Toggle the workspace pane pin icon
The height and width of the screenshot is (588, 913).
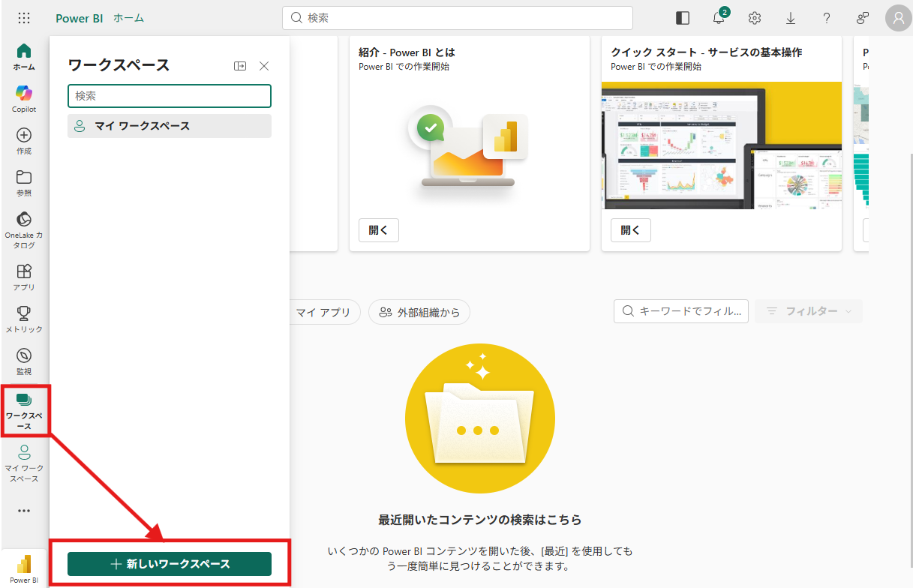[240, 66]
